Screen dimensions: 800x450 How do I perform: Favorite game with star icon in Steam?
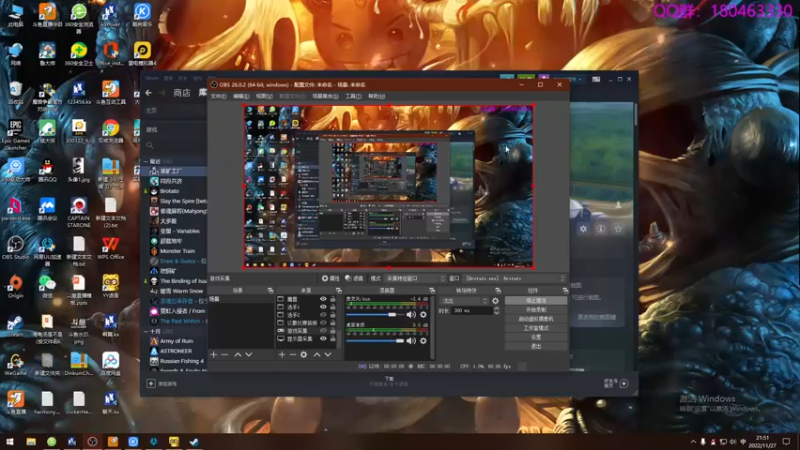618,229
